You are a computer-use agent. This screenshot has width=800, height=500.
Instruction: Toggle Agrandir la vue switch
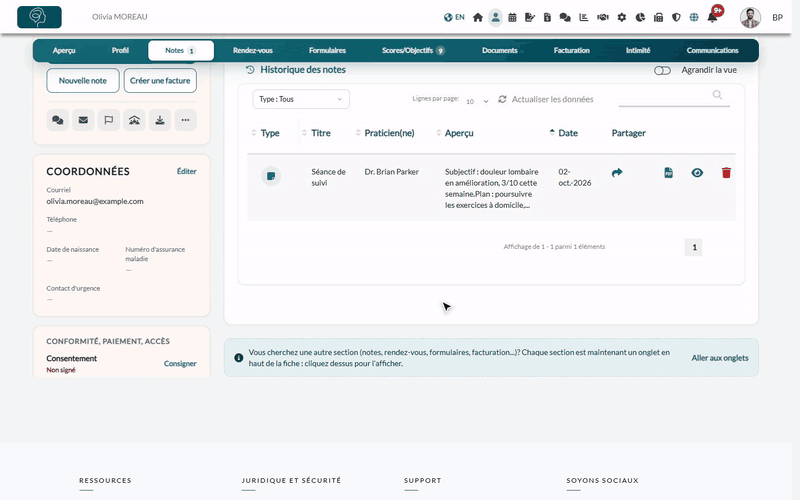662,70
